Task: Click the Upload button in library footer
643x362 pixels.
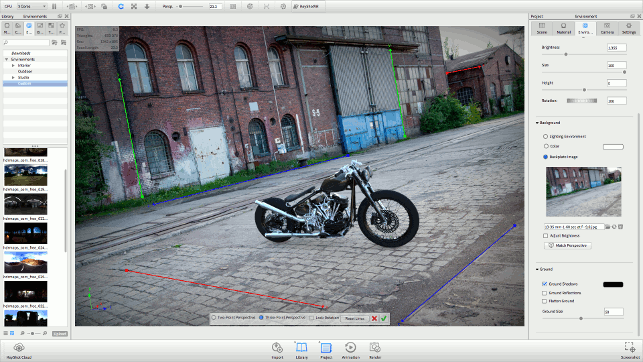Action: tap(60, 333)
